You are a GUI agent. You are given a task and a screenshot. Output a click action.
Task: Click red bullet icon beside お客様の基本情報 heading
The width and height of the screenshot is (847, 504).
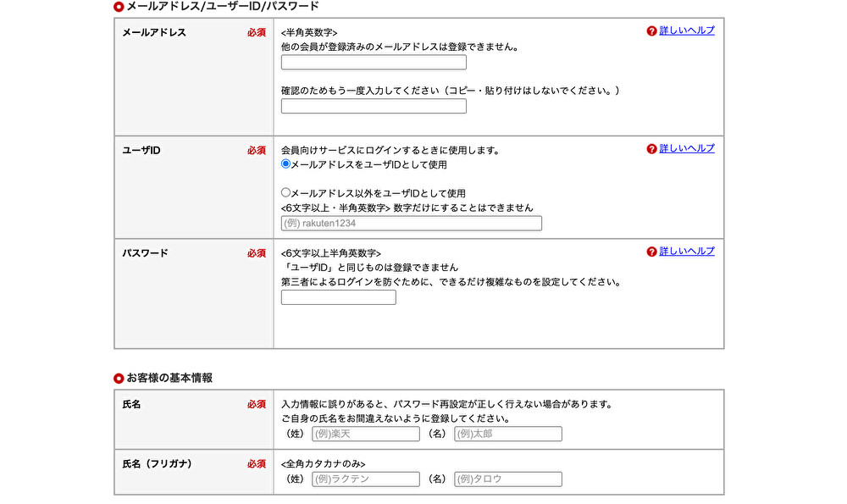coord(119,378)
